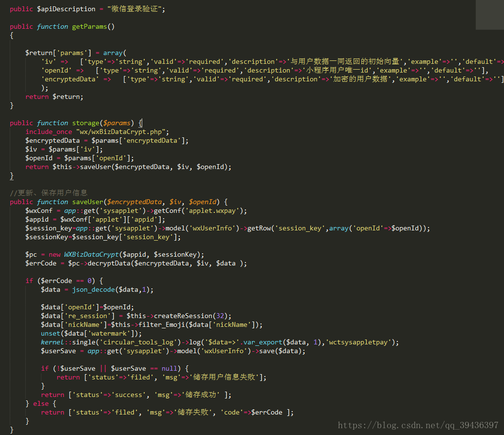
Task: Click the null keyword in $userSave check
Action: click(169, 369)
